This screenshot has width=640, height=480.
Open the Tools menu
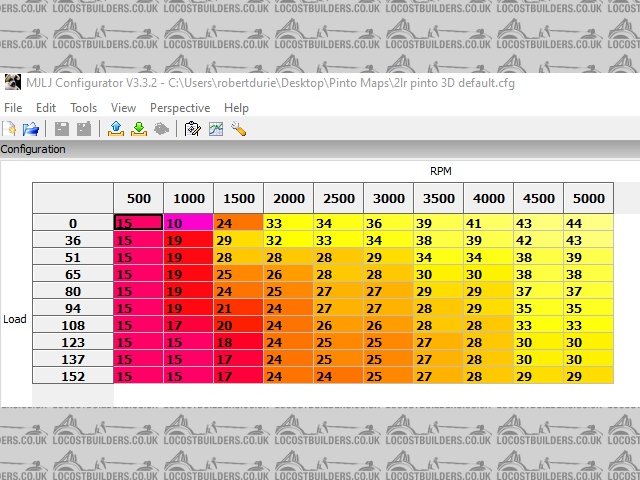tap(83, 108)
